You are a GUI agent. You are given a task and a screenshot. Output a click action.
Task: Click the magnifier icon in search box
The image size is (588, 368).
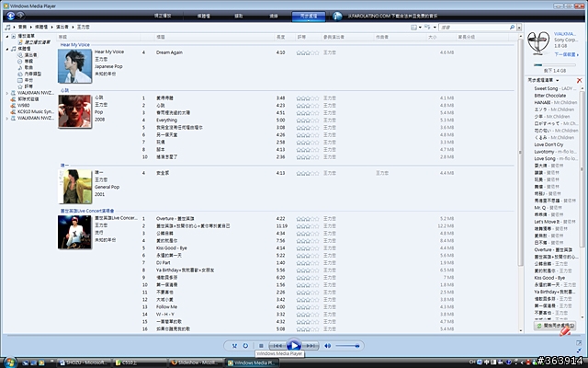click(x=512, y=28)
